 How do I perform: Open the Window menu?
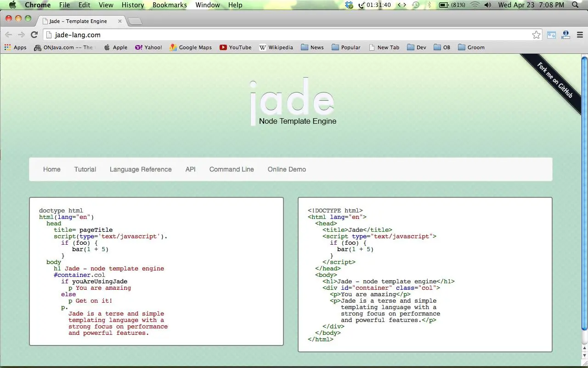coord(208,5)
